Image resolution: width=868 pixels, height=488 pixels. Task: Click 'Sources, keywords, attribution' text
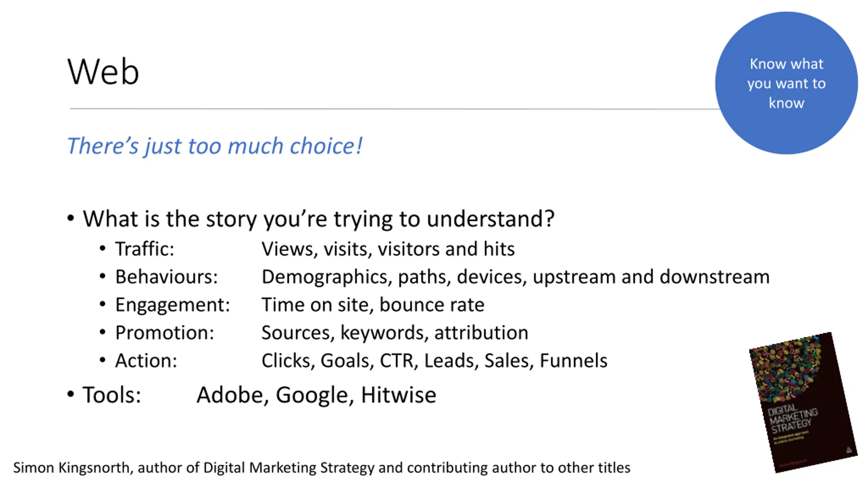(x=395, y=333)
